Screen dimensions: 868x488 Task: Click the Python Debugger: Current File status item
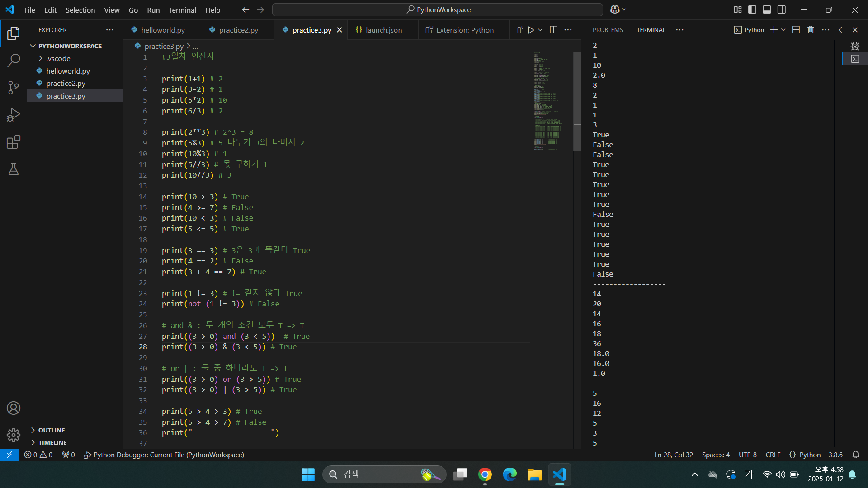[164, 455]
